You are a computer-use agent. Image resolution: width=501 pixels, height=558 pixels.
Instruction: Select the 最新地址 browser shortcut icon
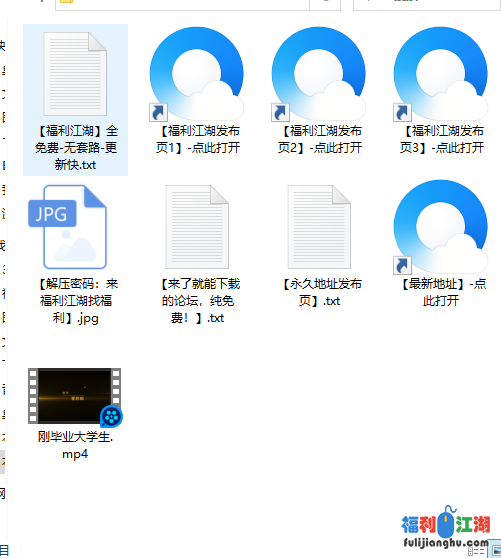[441, 227]
